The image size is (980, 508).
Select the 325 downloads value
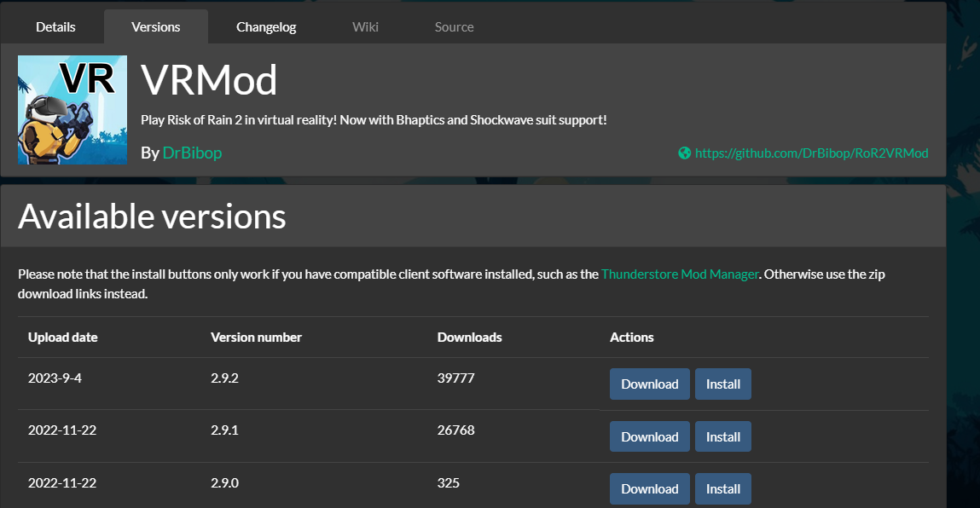(448, 483)
